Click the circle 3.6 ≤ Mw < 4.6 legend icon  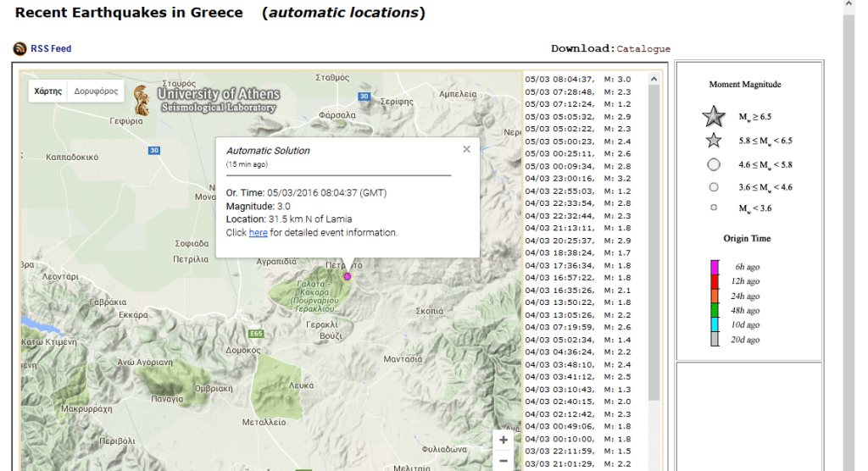click(714, 187)
